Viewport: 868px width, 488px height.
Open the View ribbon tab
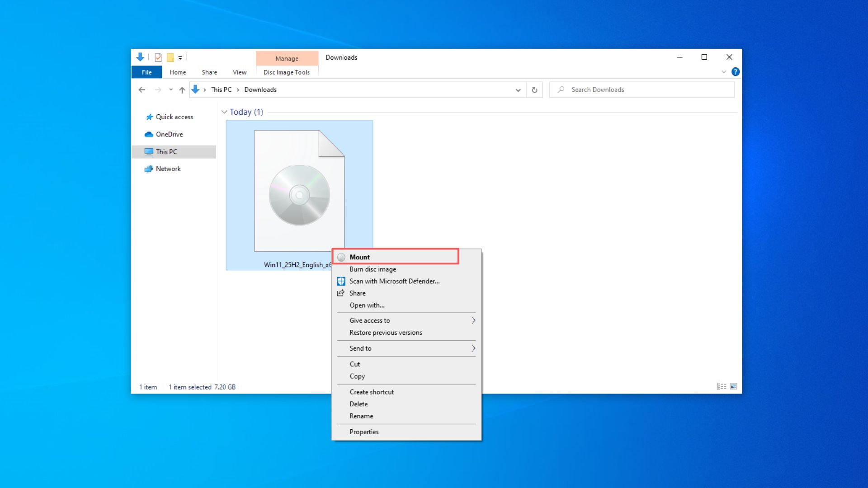[x=239, y=72]
